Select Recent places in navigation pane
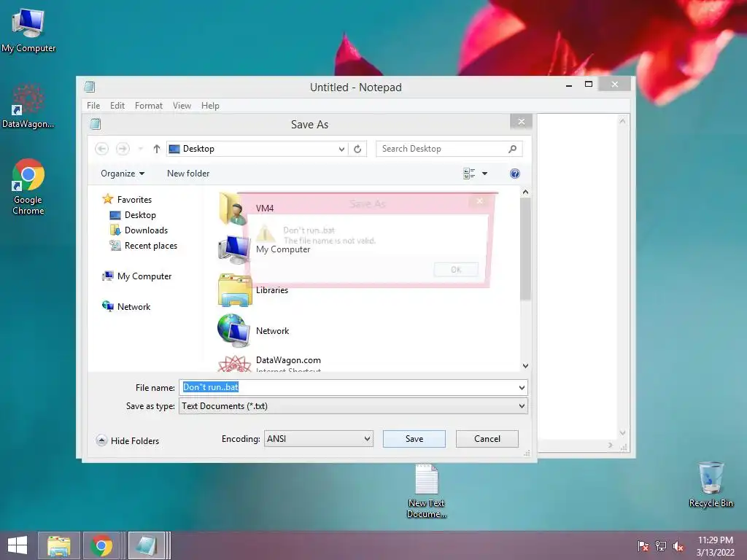 [144, 245]
